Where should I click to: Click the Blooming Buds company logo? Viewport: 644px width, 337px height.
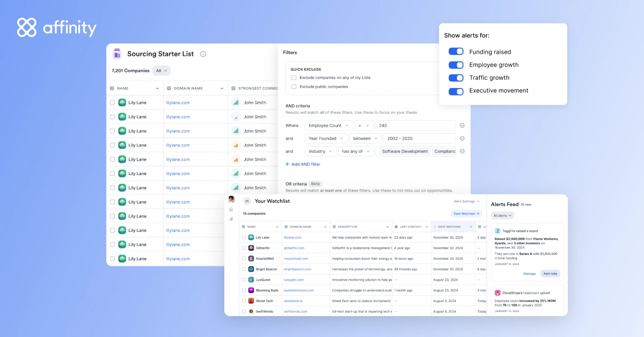tap(251, 290)
